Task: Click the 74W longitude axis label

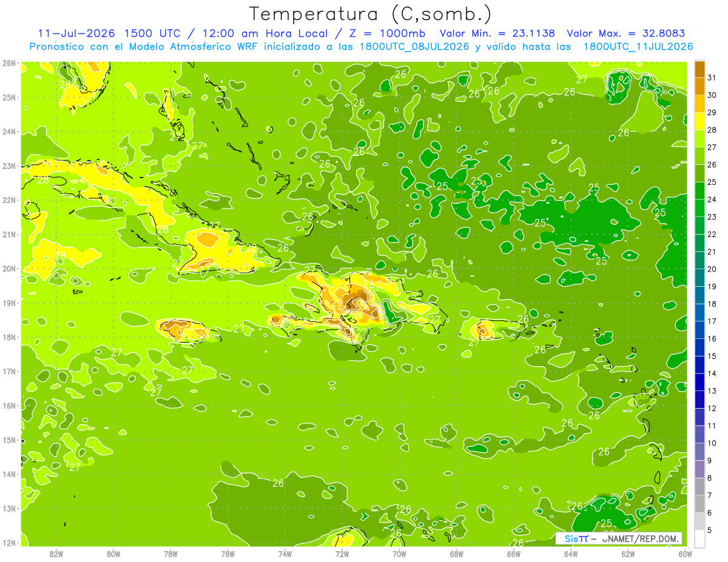Action: click(x=285, y=553)
